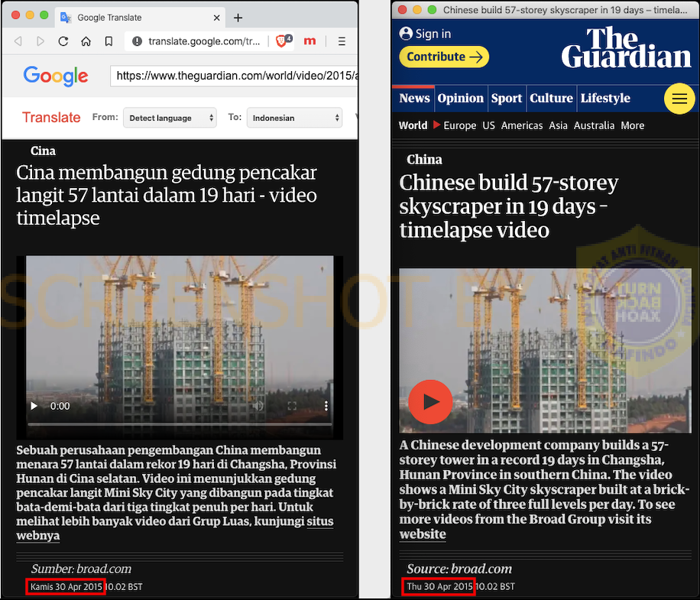Open the 'Detect language' source dropdown
Screen dimensions: 700x600
(170, 118)
